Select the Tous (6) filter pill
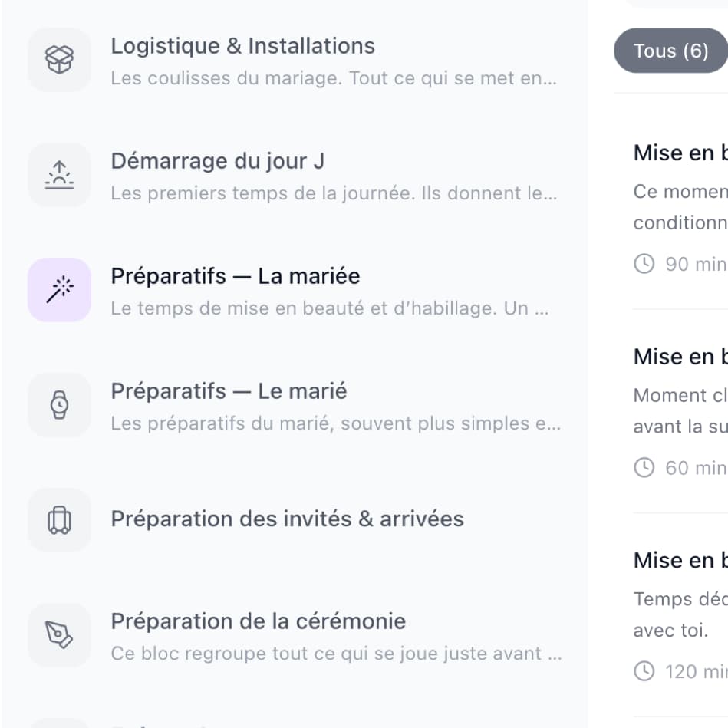Image resolution: width=728 pixels, height=728 pixels. coord(670,50)
